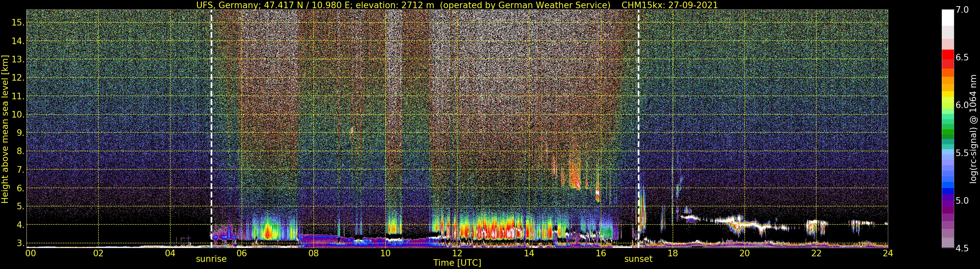
Task: Click the '08' time axis tick label
Action: tap(313, 253)
